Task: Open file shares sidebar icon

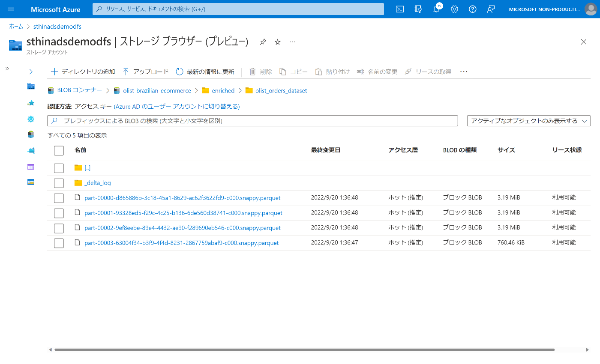Action: [31, 151]
